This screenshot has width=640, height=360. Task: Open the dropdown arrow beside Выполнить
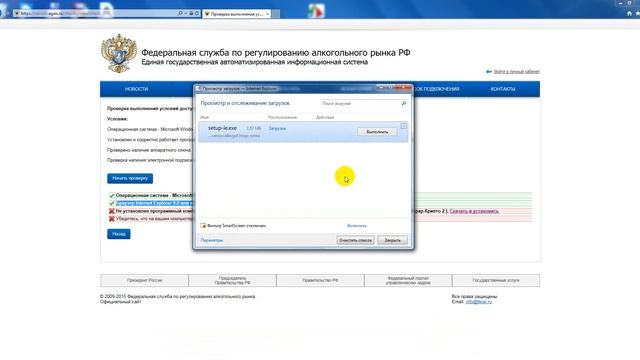[x=404, y=126]
